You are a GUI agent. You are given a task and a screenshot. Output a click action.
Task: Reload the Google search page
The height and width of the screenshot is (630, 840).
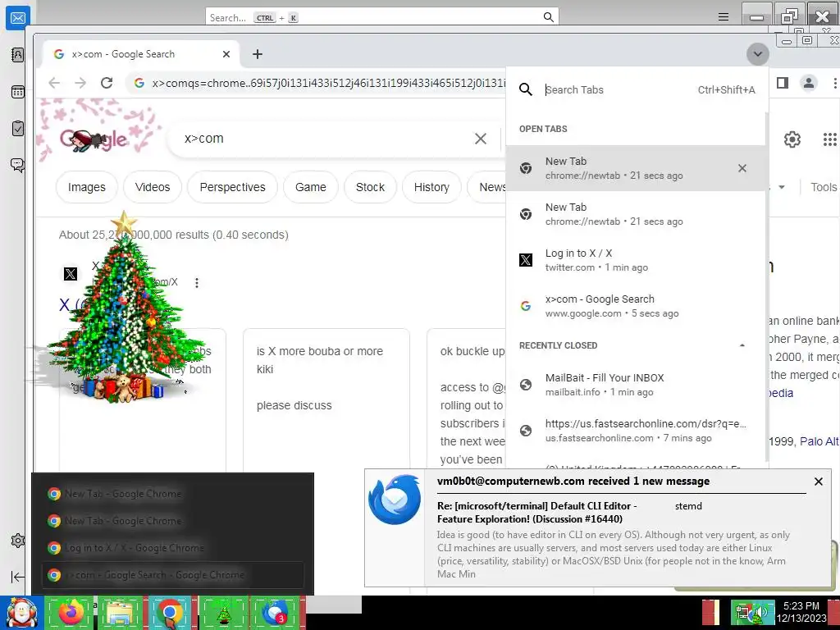[107, 83]
